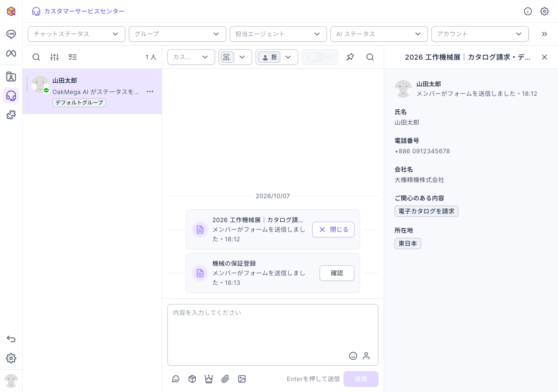Click the 東日本 location tag

408,243
